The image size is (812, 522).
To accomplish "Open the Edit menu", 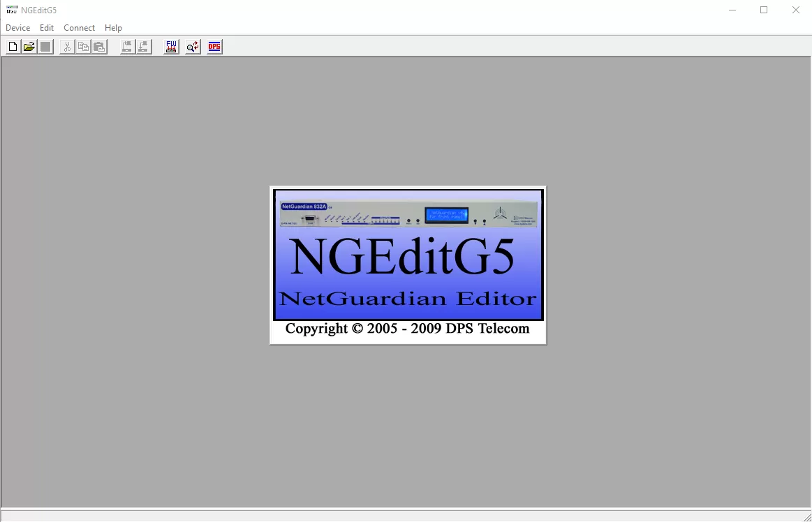I will (x=47, y=28).
